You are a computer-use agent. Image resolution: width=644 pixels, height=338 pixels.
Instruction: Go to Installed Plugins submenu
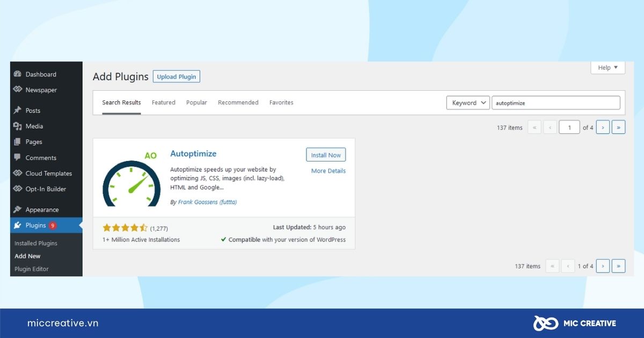coord(36,243)
